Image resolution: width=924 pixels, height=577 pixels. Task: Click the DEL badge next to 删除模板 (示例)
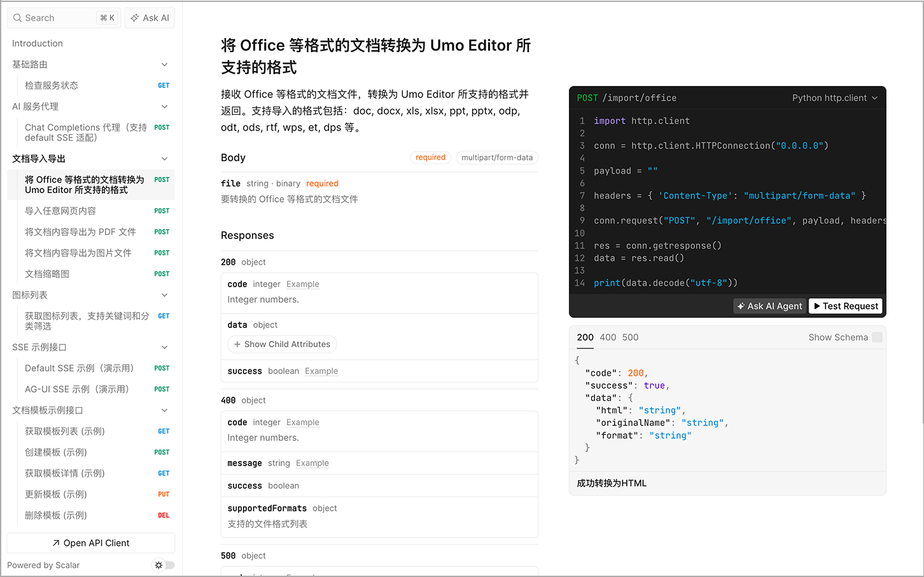coord(163,515)
